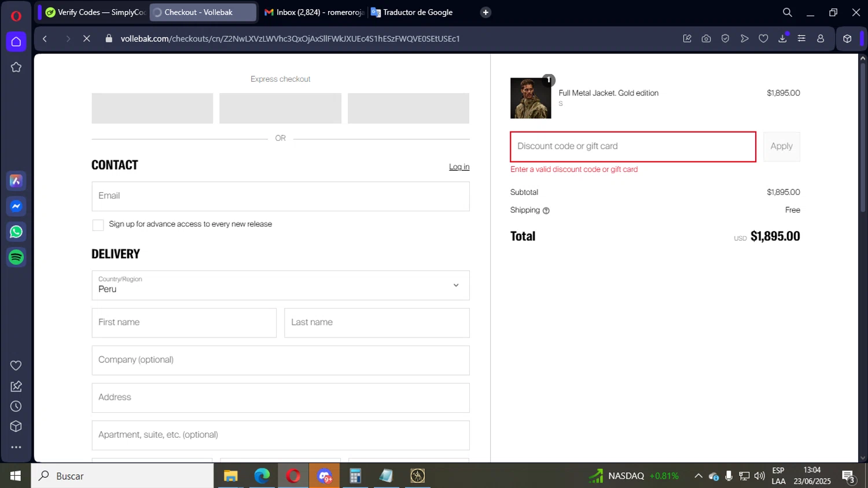Open the Opera start page home icon
This screenshot has height=488, width=868.
pyautogui.click(x=16, y=42)
